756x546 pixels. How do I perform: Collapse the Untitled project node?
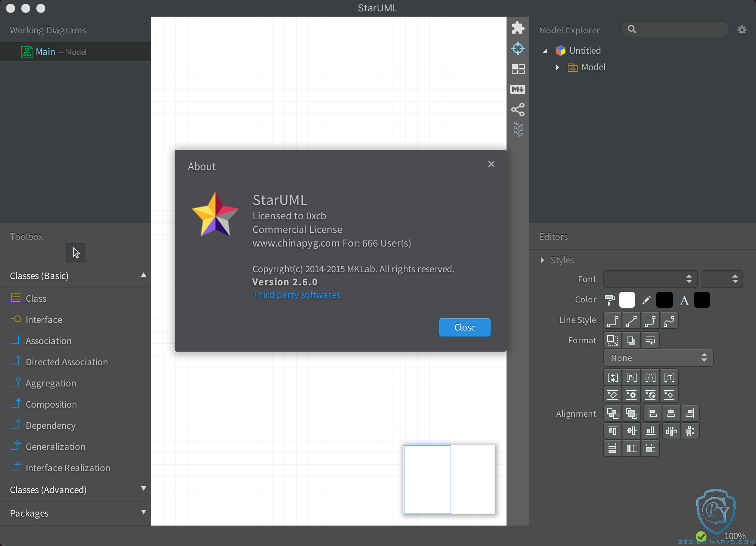[x=545, y=51]
